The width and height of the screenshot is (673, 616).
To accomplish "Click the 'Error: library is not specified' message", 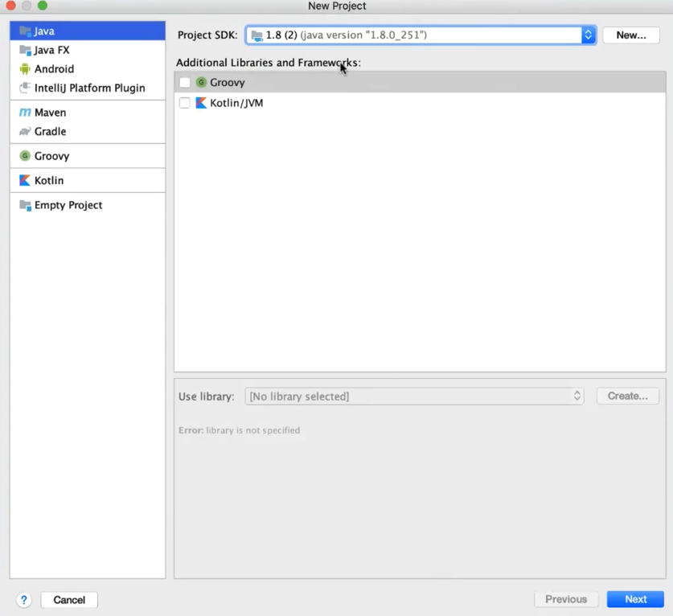I will click(x=239, y=430).
